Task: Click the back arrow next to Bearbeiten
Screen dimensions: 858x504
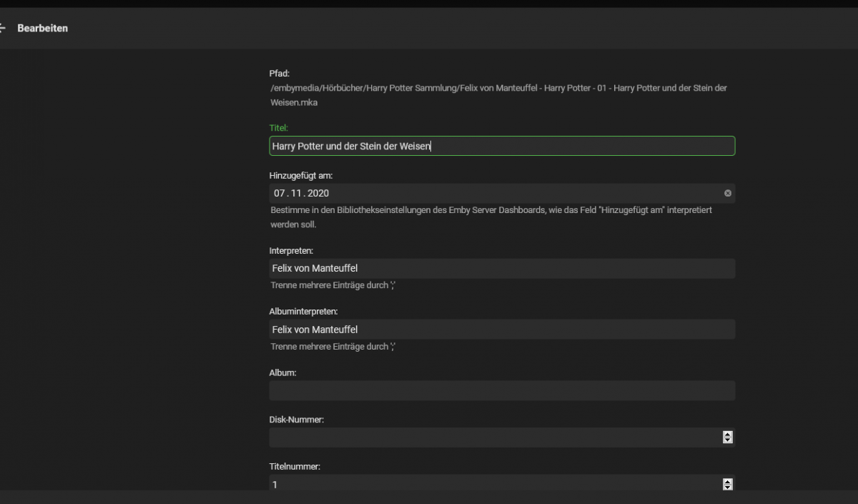Action: click(3, 29)
